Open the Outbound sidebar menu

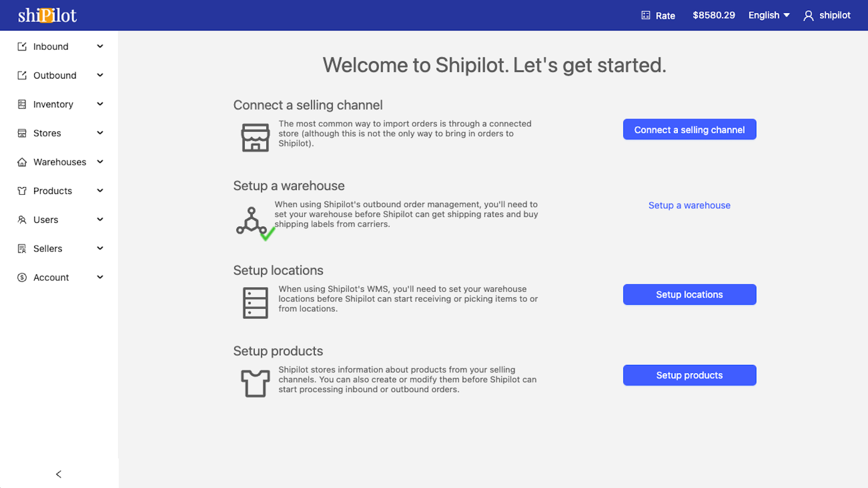point(55,75)
